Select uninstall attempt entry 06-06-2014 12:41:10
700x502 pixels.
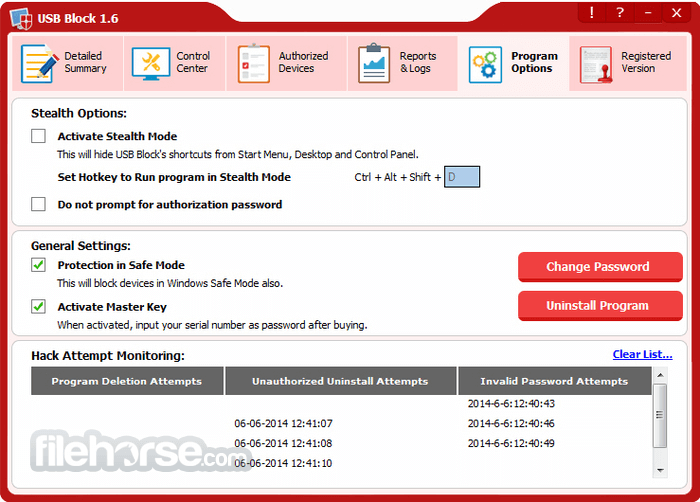pos(283,463)
